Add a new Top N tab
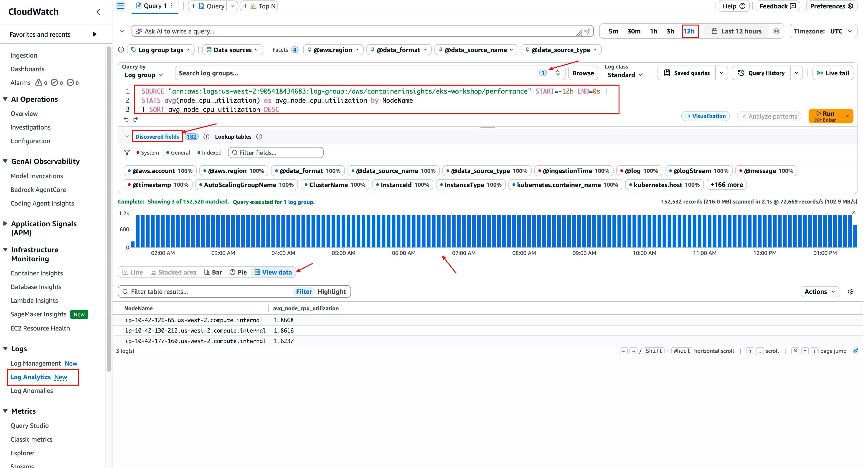 [259, 6]
